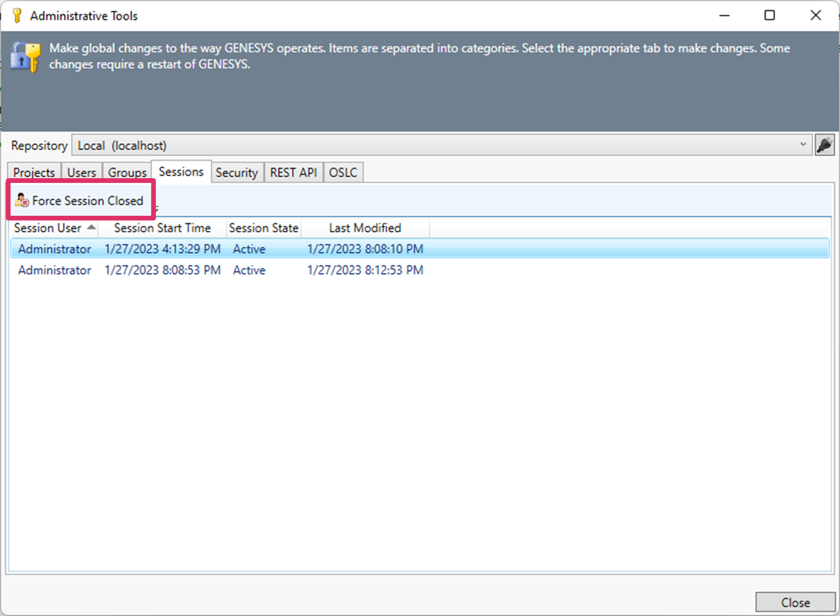
Task: Sort by Session User column
Action: (x=48, y=228)
